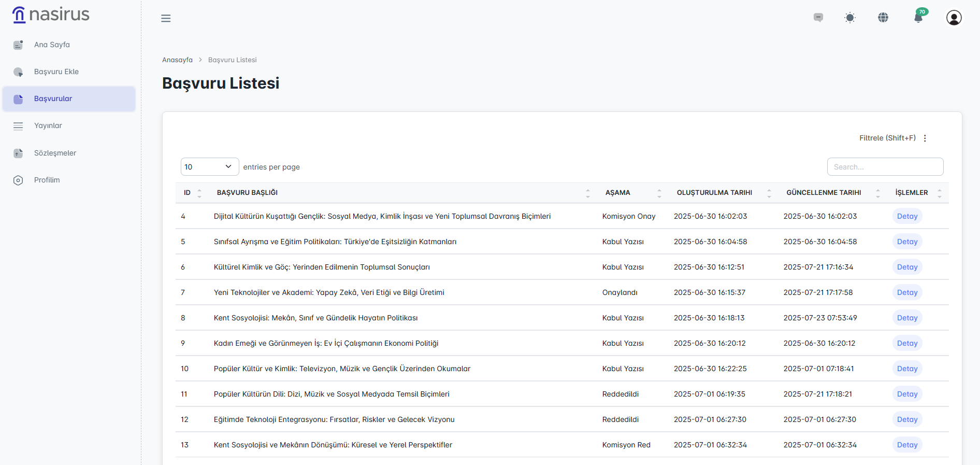Open the chat messages icon
Screen dimensions: 980x465
point(818,18)
